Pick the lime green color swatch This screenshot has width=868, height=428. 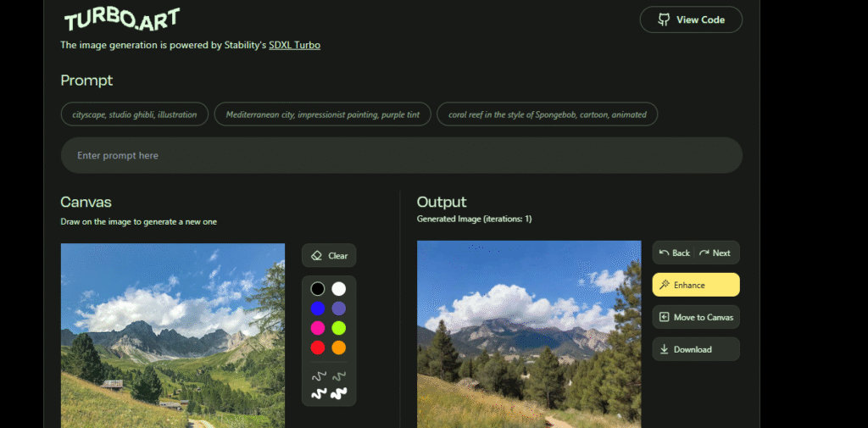[339, 328]
